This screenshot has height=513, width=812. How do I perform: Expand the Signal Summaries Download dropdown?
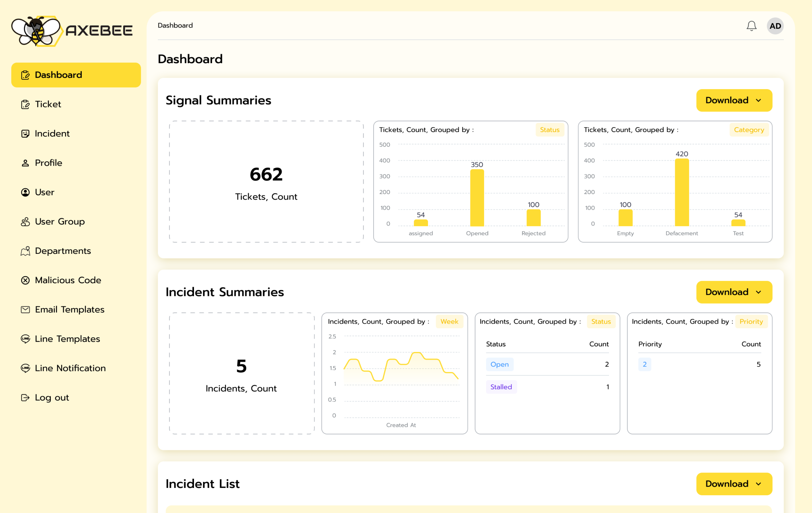click(734, 100)
